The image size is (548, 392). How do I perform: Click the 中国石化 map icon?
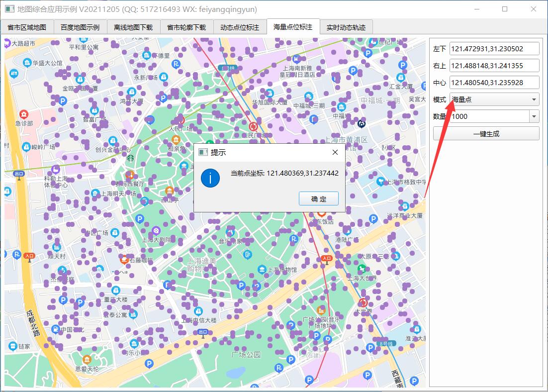point(56,329)
